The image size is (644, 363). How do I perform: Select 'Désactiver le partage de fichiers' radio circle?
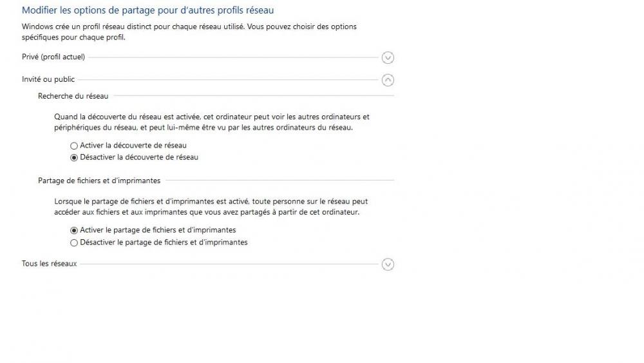click(74, 242)
